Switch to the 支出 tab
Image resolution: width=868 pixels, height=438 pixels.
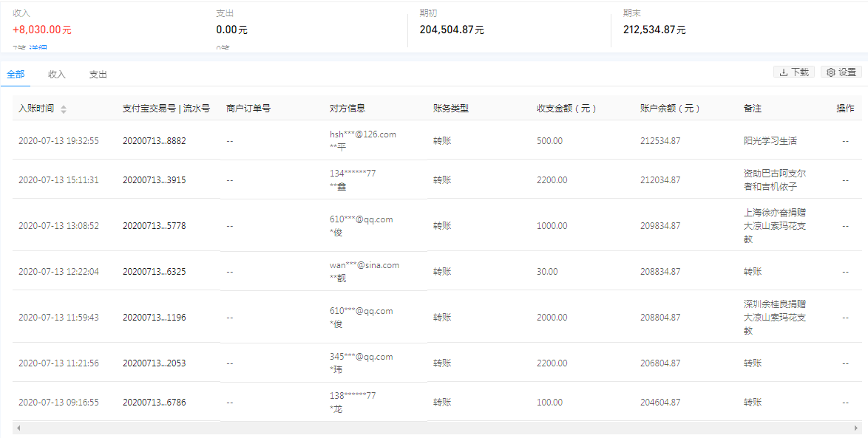tap(98, 75)
